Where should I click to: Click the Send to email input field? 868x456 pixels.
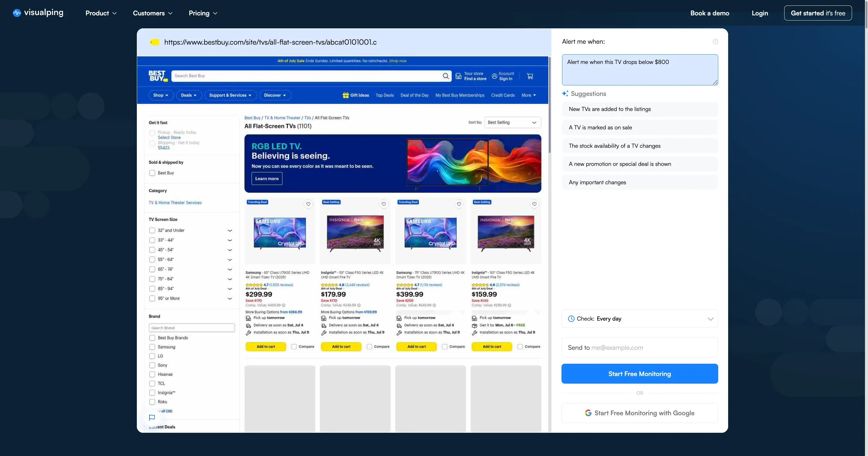point(640,348)
